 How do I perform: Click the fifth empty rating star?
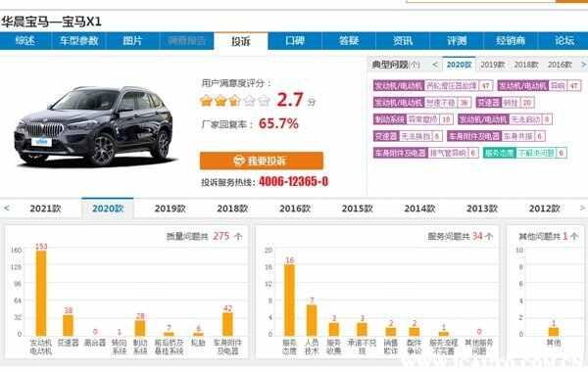click(x=264, y=101)
